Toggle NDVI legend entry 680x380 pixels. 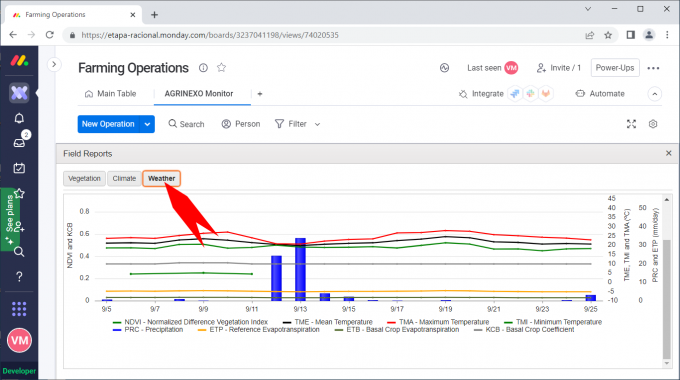(190, 322)
